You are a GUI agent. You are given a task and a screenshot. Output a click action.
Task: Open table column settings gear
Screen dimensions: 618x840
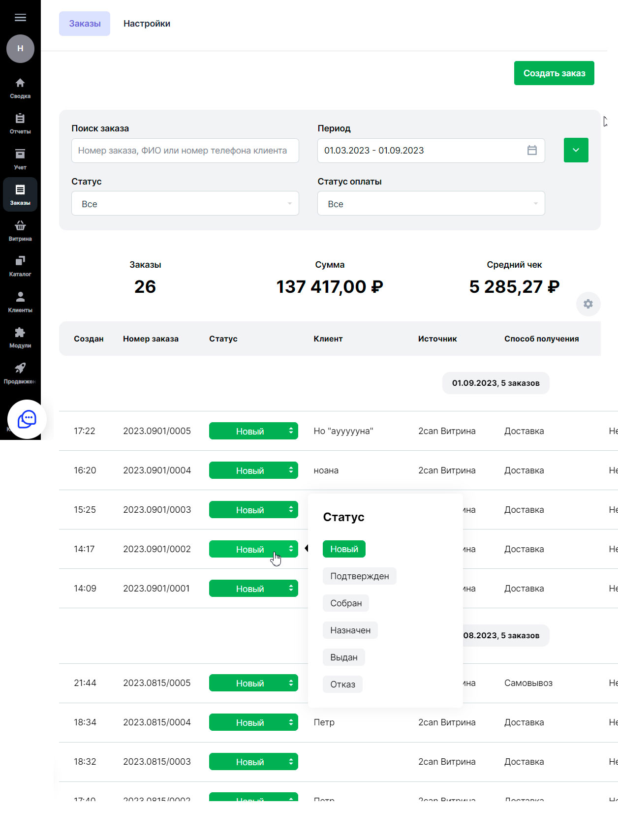coord(588,304)
